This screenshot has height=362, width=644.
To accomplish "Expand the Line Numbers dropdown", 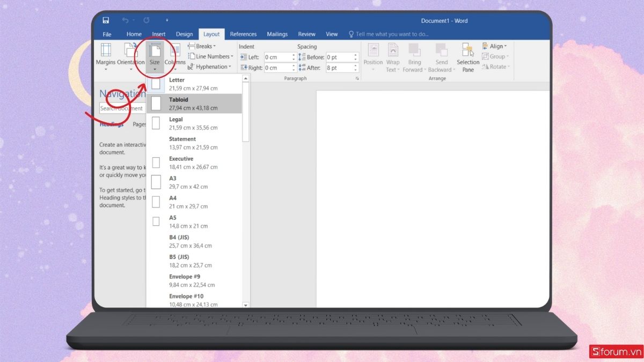I will (x=210, y=56).
